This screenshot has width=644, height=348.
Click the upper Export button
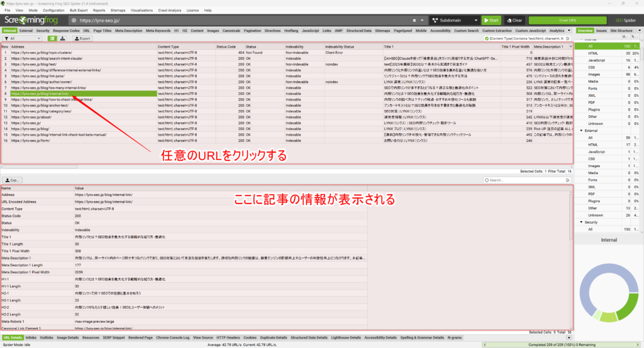pos(82,38)
